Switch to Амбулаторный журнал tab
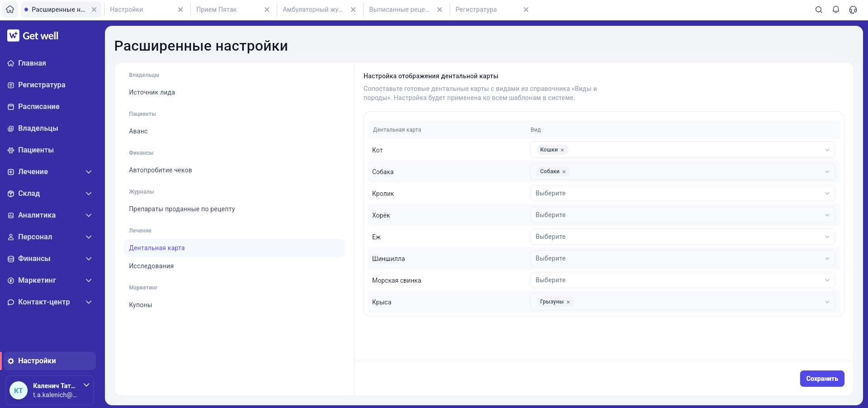This screenshot has width=868, height=408. (x=313, y=9)
